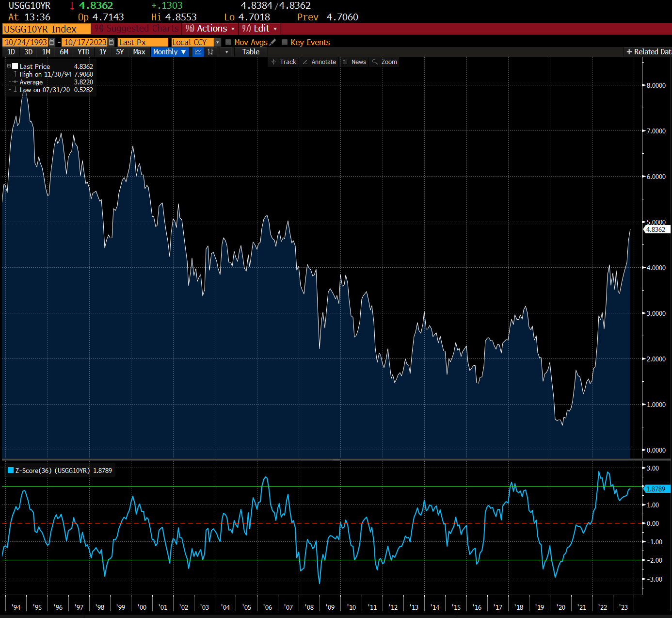Click the Track crosshair icon
This screenshot has width=672, height=618.
coord(274,62)
